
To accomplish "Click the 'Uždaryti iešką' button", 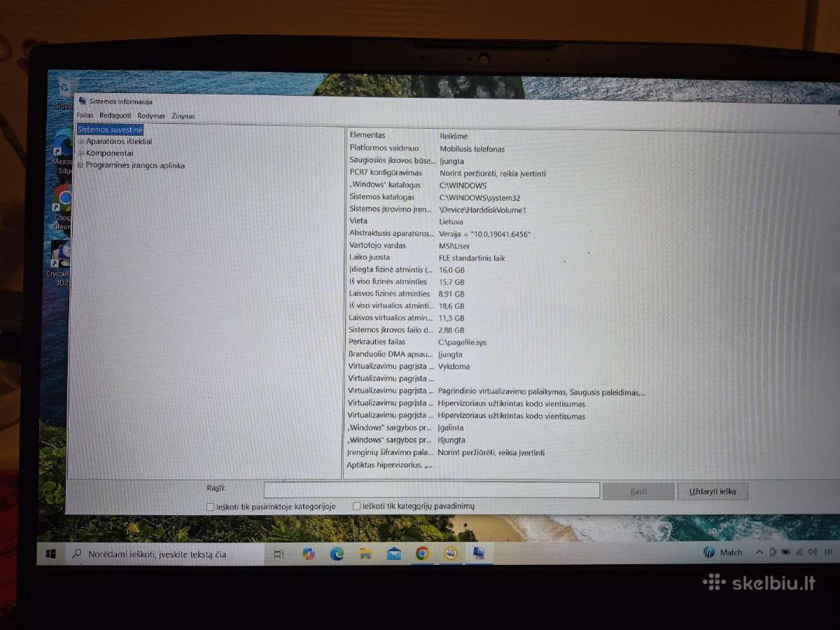I will (x=713, y=491).
